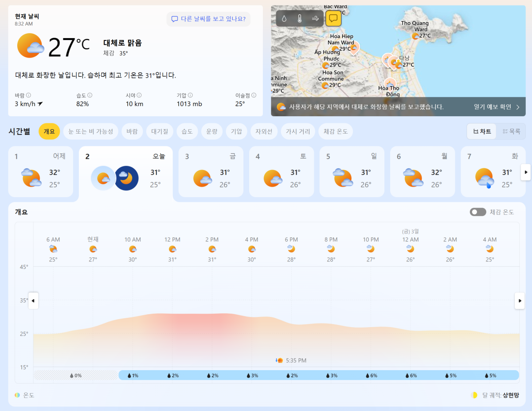Click the precipitation droplet map layer icon

point(284,19)
